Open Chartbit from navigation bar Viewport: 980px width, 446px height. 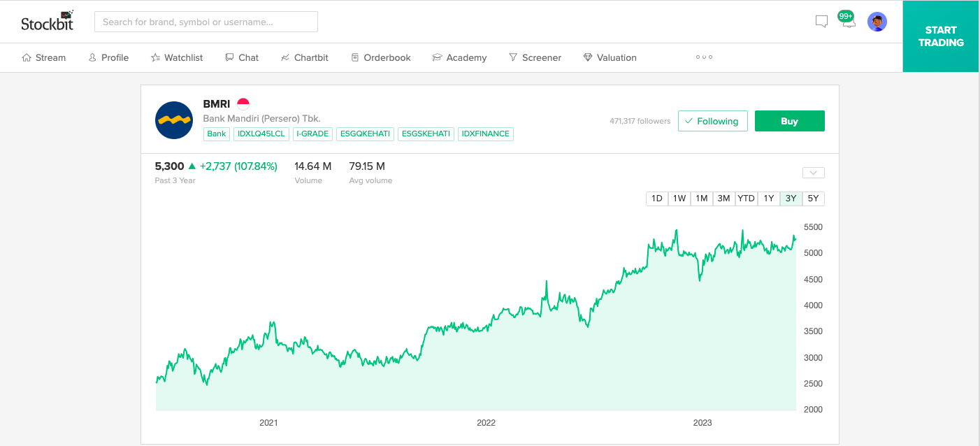point(305,57)
